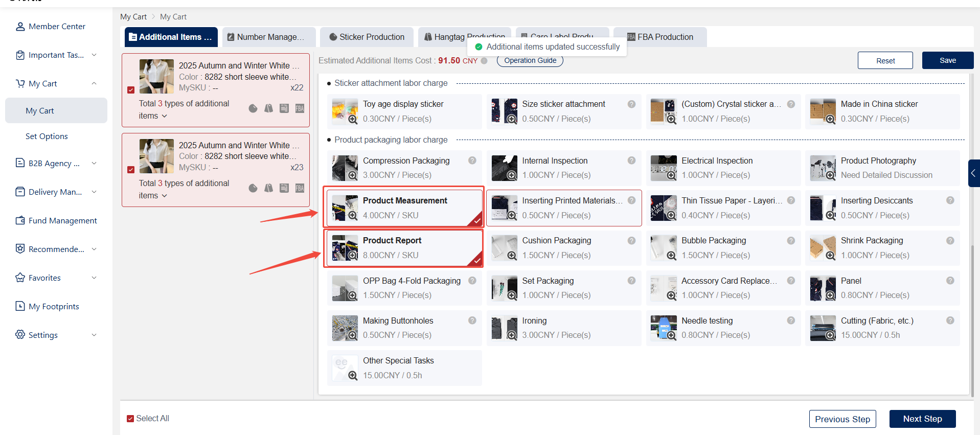Click hangtag icon in x22 cart item

click(x=268, y=108)
